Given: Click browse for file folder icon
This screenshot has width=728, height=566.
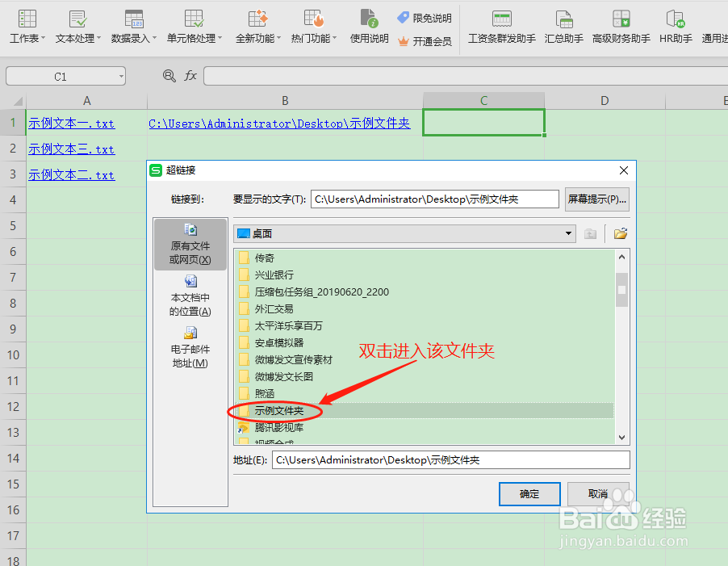Looking at the screenshot, I should point(621,233).
